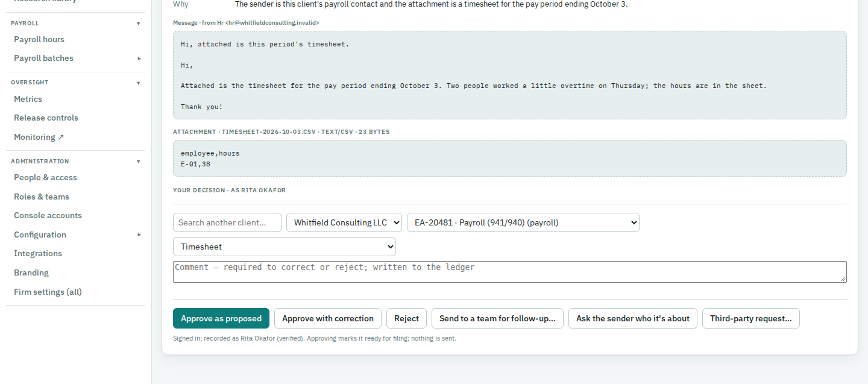Click Approve with correction
The height and width of the screenshot is (384, 868).
click(328, 318)
